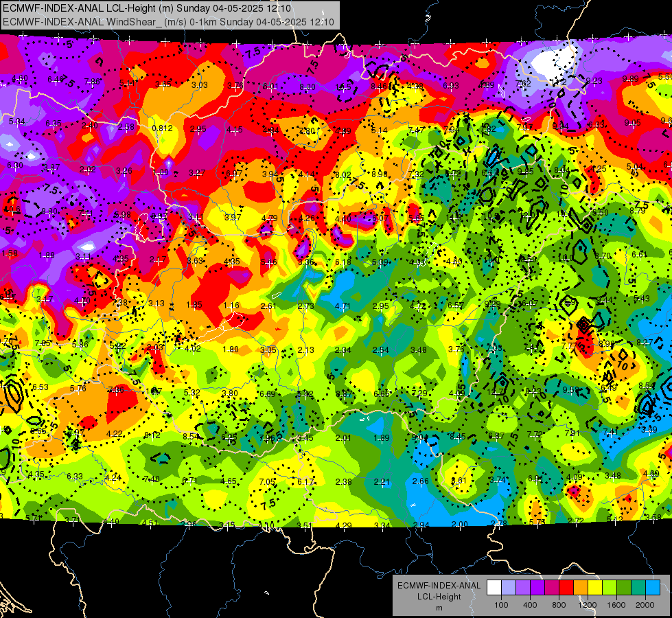This screenshot has height=618, width=672.
Task: Click the WindShear 0-1km header line
Action: [x=168, y=22]
